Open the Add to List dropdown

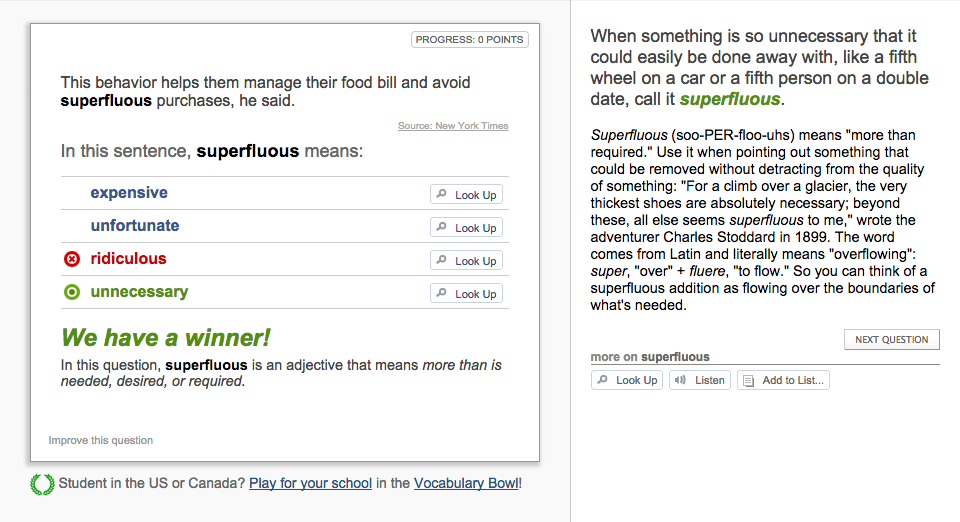coord(783,380)
